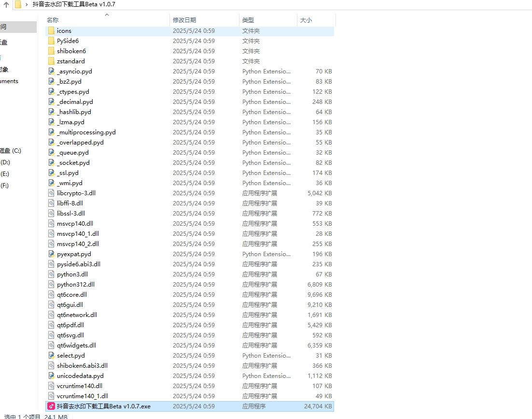Click the select.pyd file icon
This screenshot has width=532, height=419.
click(x=51, y=356)
